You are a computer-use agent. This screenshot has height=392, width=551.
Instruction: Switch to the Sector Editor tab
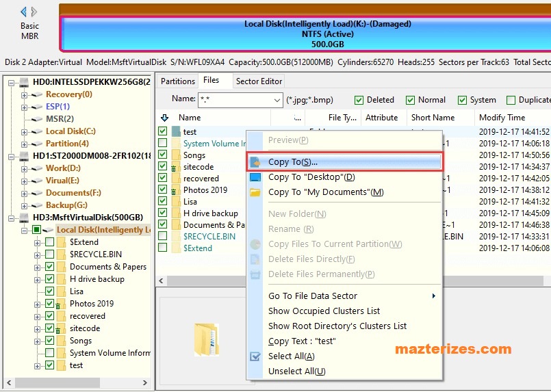click(x=259, y=81)
